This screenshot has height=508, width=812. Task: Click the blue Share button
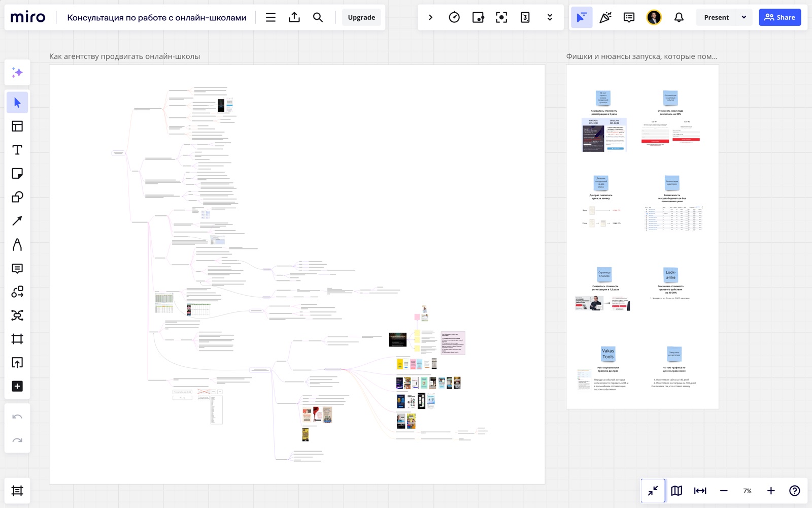tap(780, 17)
